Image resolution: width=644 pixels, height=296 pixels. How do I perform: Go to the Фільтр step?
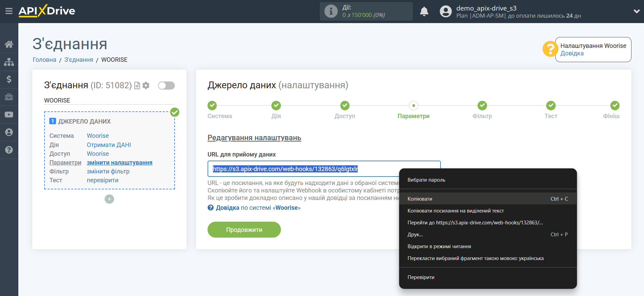tap(482, 106)
